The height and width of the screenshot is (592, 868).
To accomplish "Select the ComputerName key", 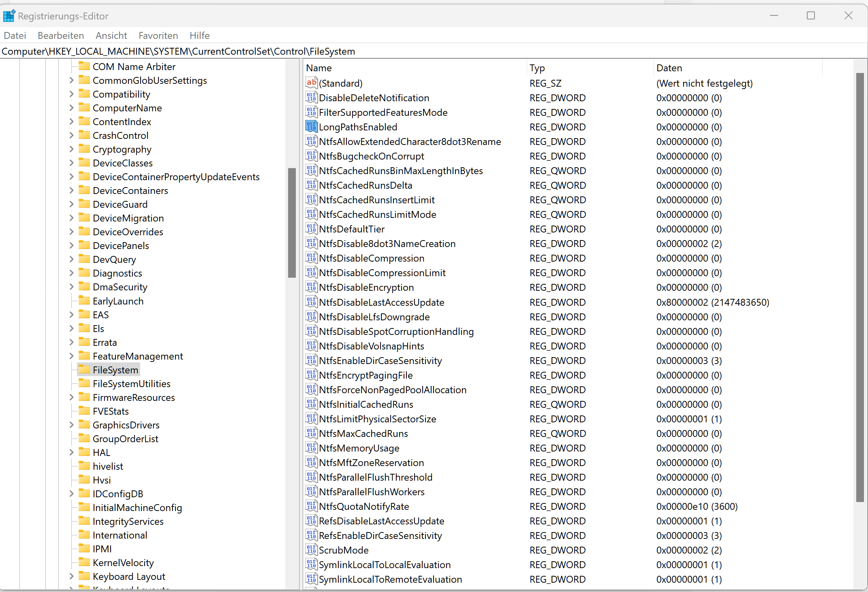I will point(127,108).
